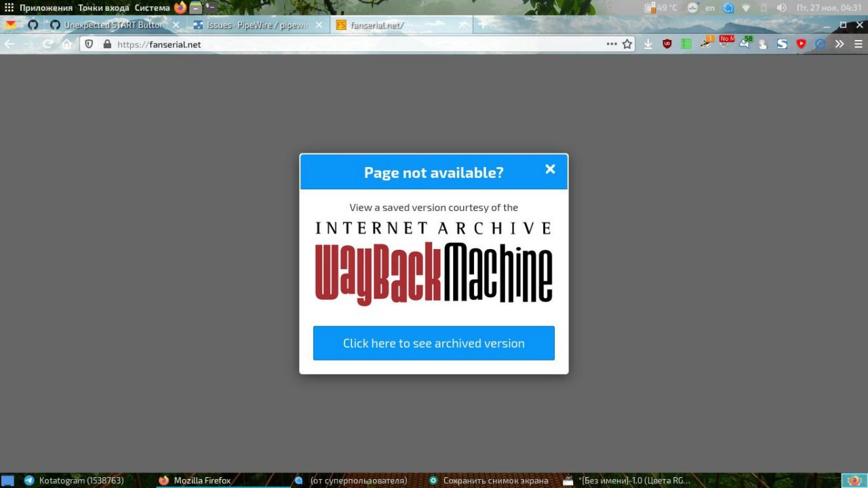
Task: Switch to pinned GitHub tab
Action: [33, 24]
